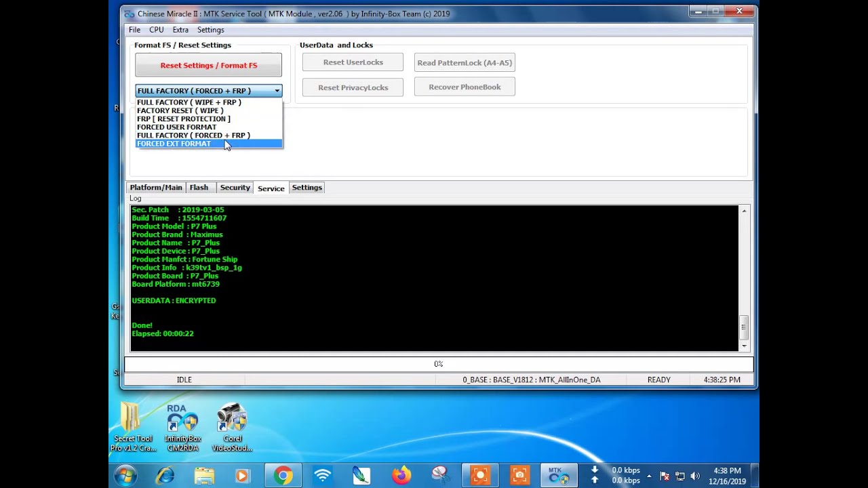This screenshot has height=488, width=868.
Task: Open Corel VideoStudio desktop shortcut
Action: pyautogui.click(x=232, y=428)
